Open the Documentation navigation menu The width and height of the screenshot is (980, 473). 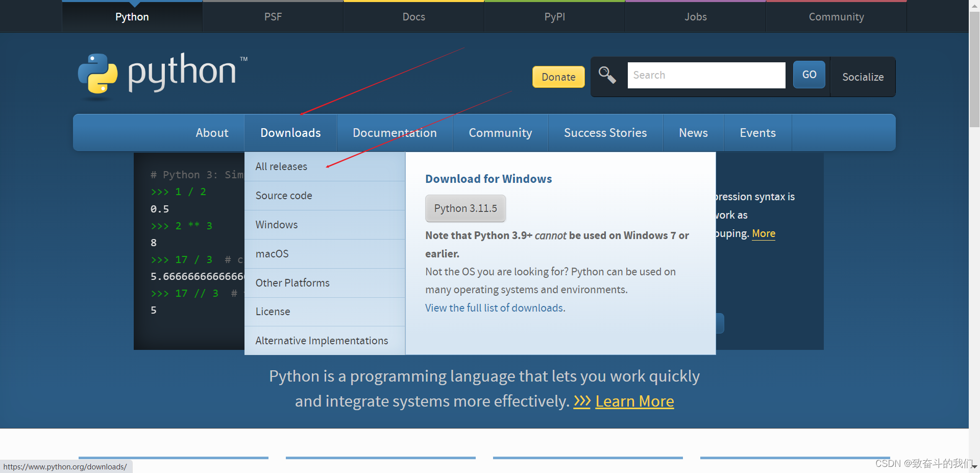pyautogui.click(x=395, y=133)
